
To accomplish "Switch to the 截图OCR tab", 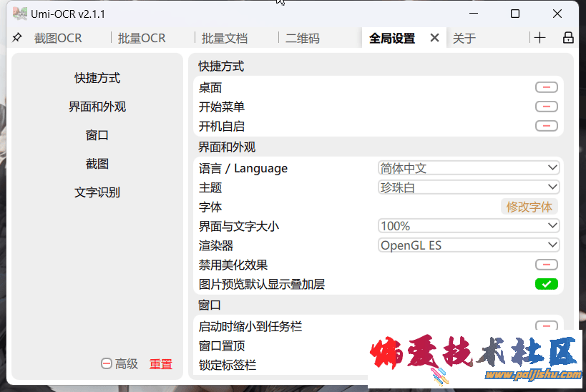I will coord(58,39).
